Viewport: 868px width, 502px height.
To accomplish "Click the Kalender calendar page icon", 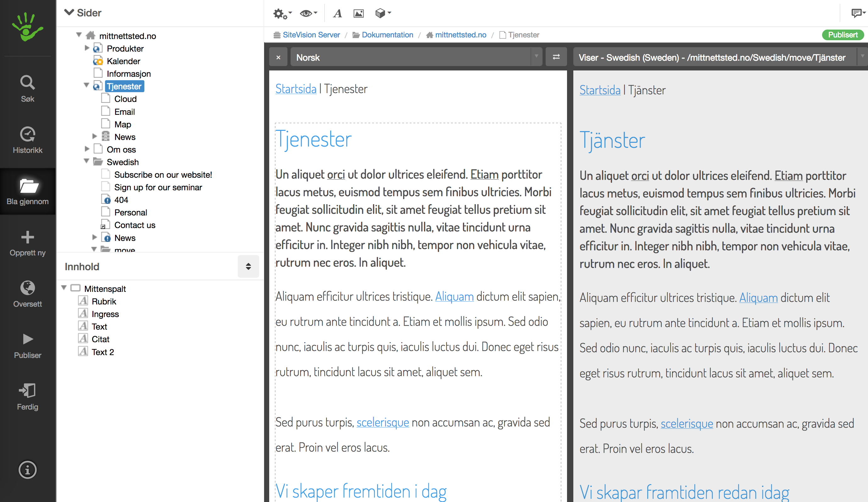I will pyautogui.click(x=98, y=61).
